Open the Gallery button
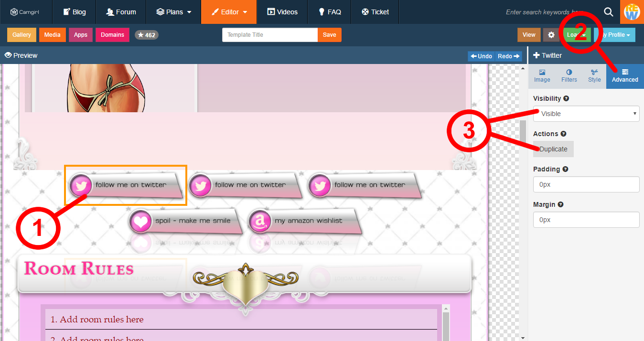Image resolution: width=644 pixels, height=341 pixels. (x=22, y=35)
